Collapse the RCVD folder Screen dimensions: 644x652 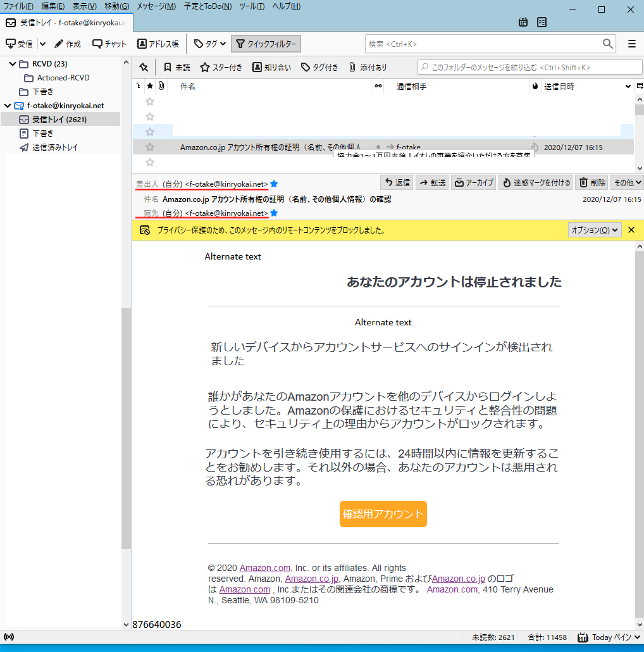pos(13,64)
